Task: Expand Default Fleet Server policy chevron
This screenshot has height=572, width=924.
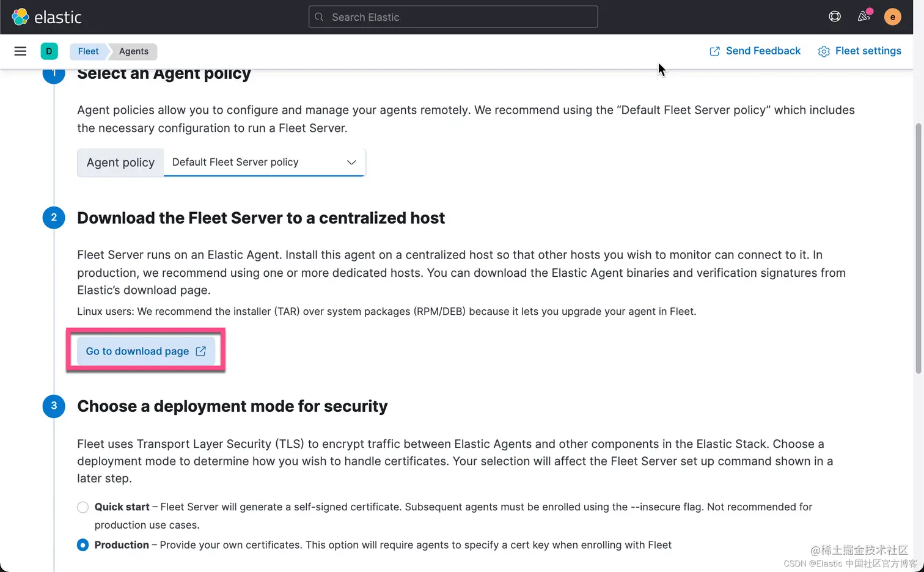Action: (351, 163)
